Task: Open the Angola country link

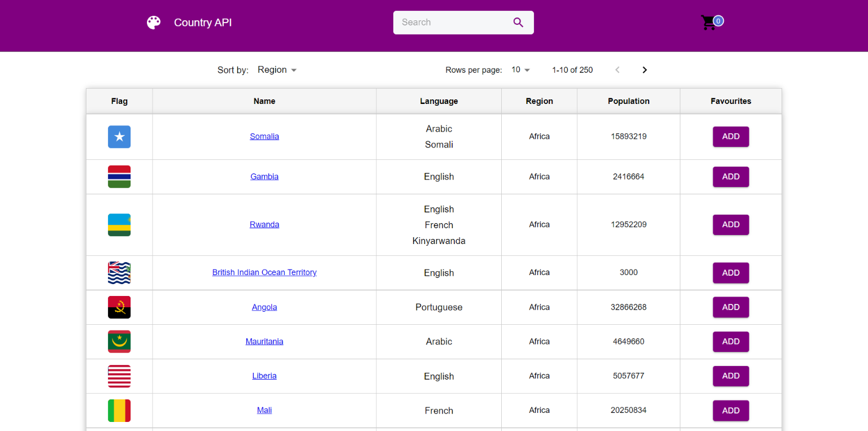Action: 264,307
